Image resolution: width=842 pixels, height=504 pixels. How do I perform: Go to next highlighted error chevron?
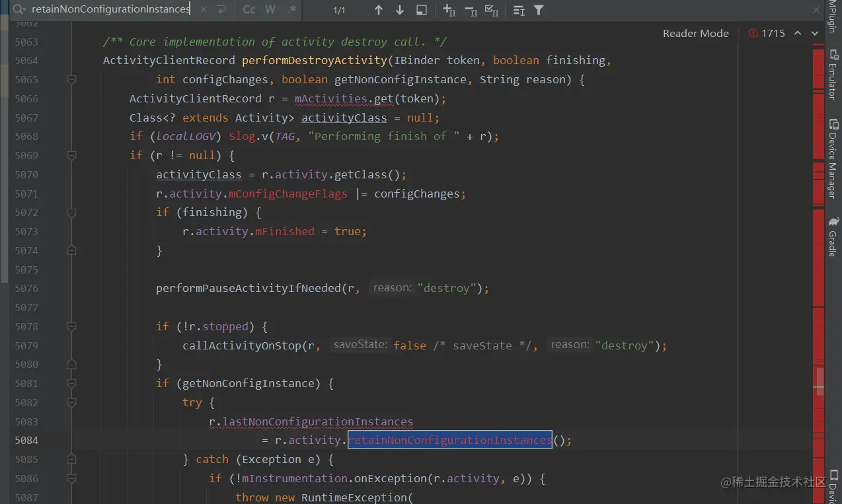click(x=814, y=33)
